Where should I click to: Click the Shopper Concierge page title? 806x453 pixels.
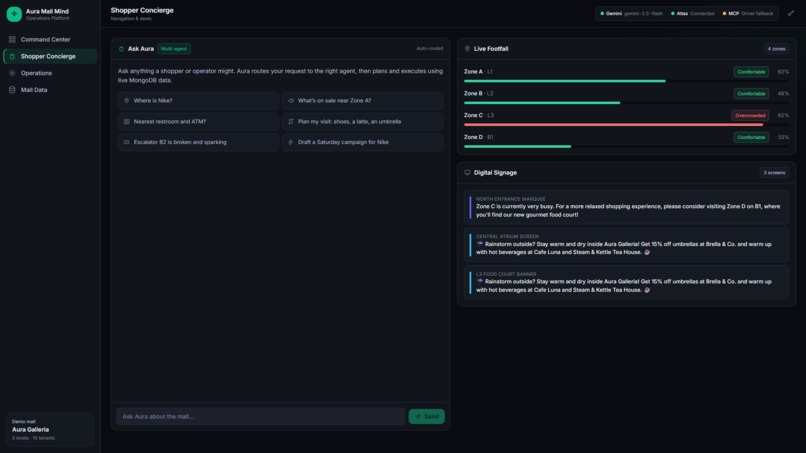[x=142, y=10]
